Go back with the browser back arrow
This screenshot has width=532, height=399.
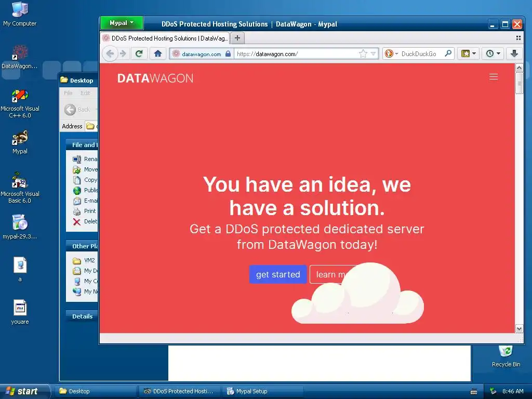pyautogui.click(x=110, y=54)
